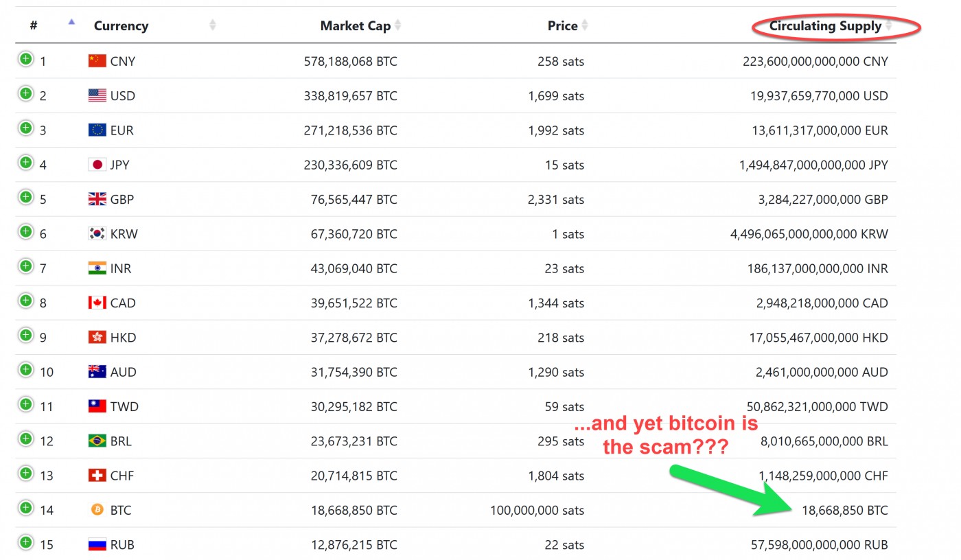961x560 pixels.
Task: Expand the CNY row with plus icon
Action: (x=25, y=59)
